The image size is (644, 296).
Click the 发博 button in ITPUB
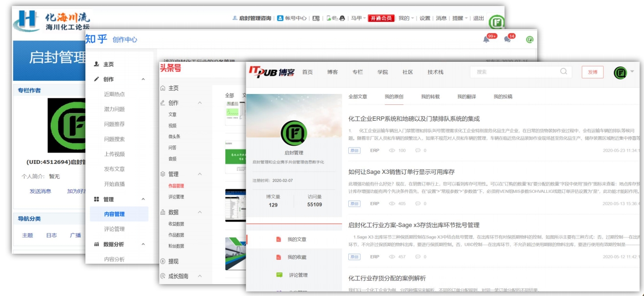[593, 72]
